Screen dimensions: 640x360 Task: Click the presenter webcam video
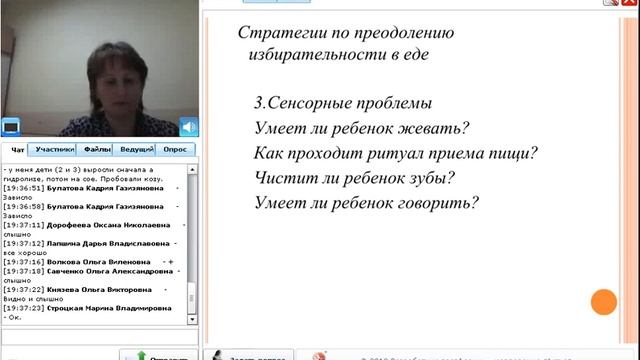pos(100,68)
